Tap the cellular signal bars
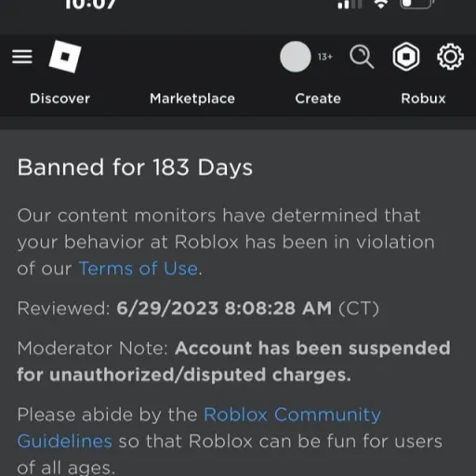This screenshot has height=476, width=476. click(x=350, y=4)
